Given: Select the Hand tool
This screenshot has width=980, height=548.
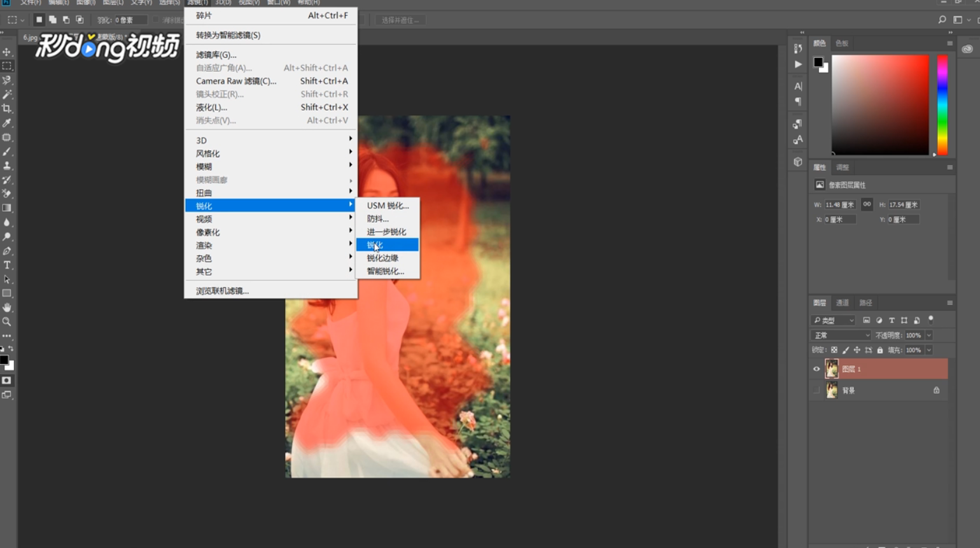Looking at the screenshot, I should pos(7,307).
